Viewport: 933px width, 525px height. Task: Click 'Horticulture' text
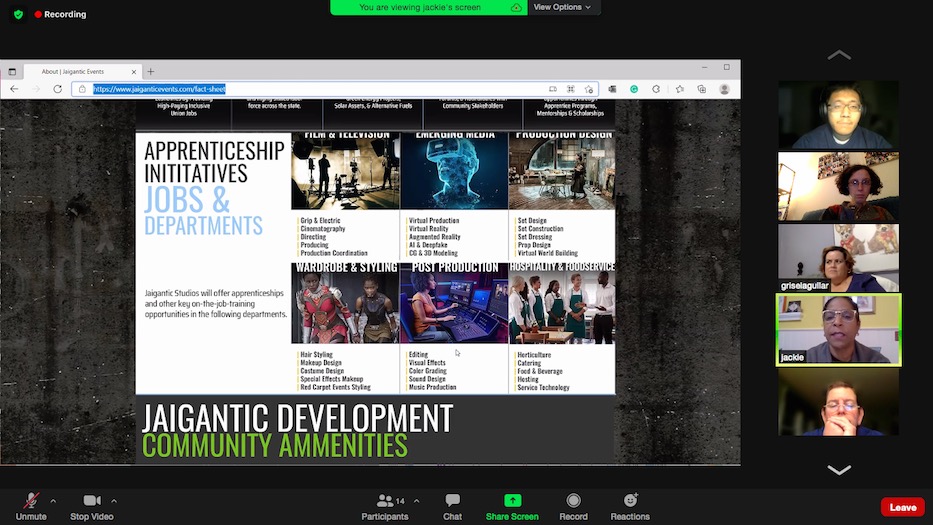[x=534, y=355]
